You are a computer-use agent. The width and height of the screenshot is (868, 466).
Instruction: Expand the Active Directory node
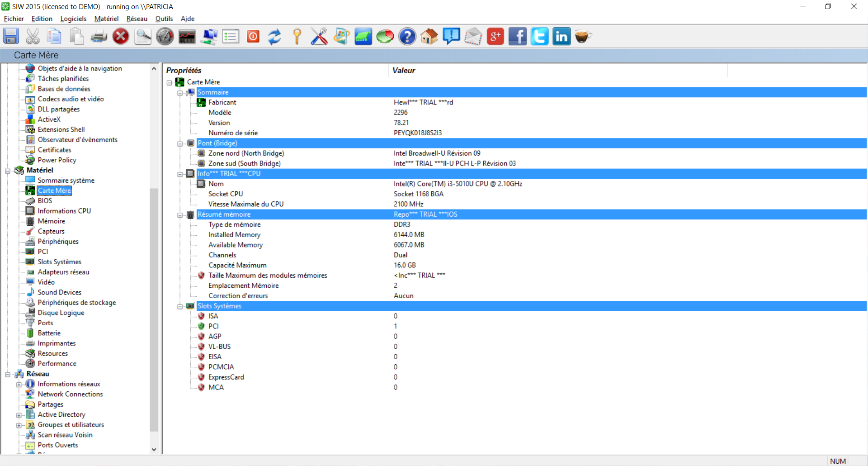tap(19, 415)
